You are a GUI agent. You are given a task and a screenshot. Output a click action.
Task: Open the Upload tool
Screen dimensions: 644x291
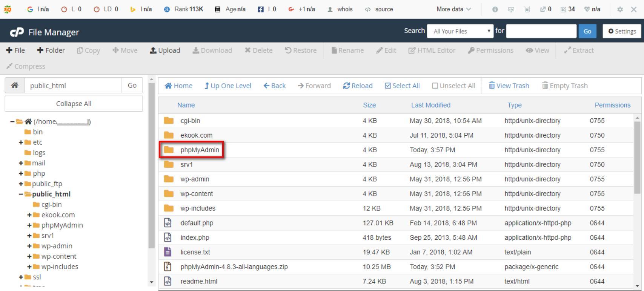pos(165,50)
